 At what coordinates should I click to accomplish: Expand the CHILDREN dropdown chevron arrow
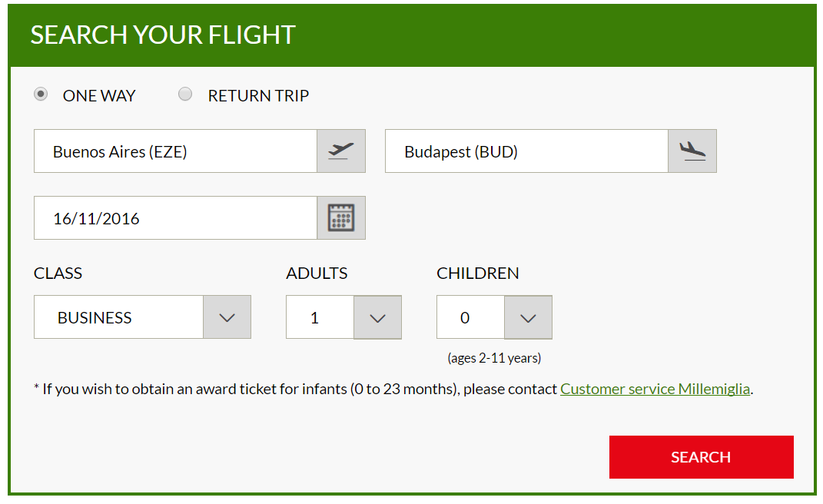[x=528, y=317]
